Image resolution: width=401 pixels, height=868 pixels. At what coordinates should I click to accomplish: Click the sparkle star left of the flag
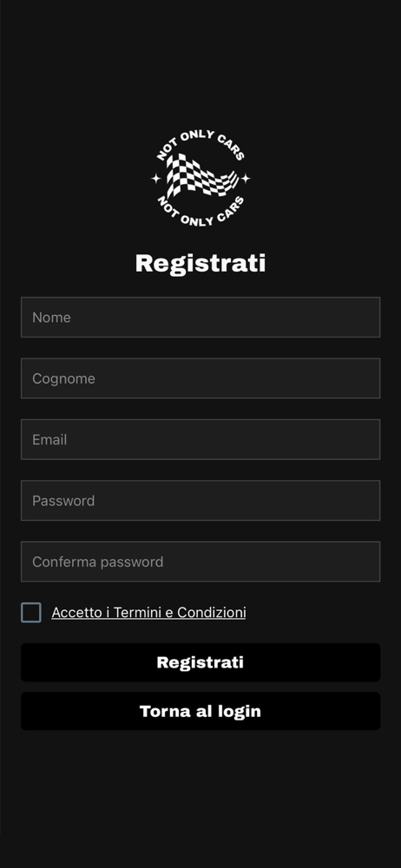[x=155, y=178]
